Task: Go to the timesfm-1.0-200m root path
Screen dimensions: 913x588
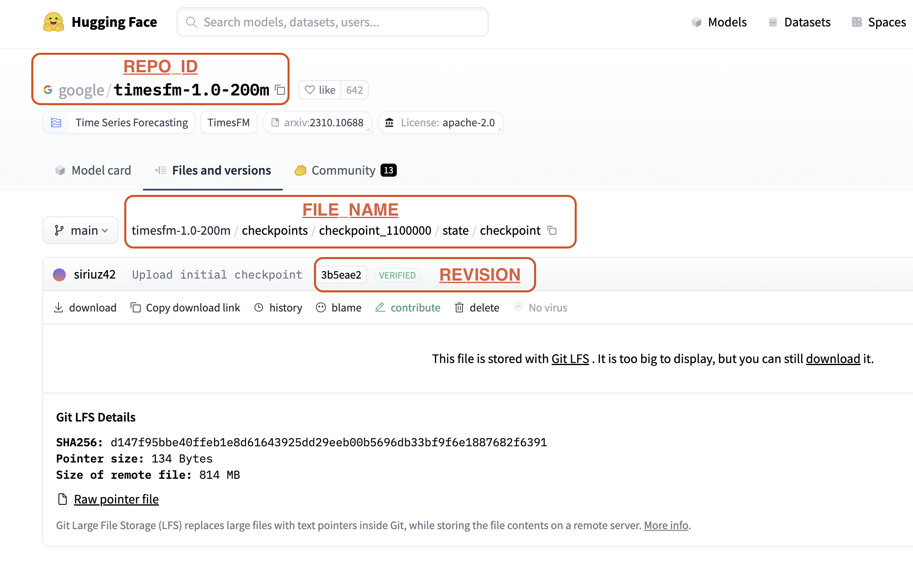Action: (x=181, y=230)
